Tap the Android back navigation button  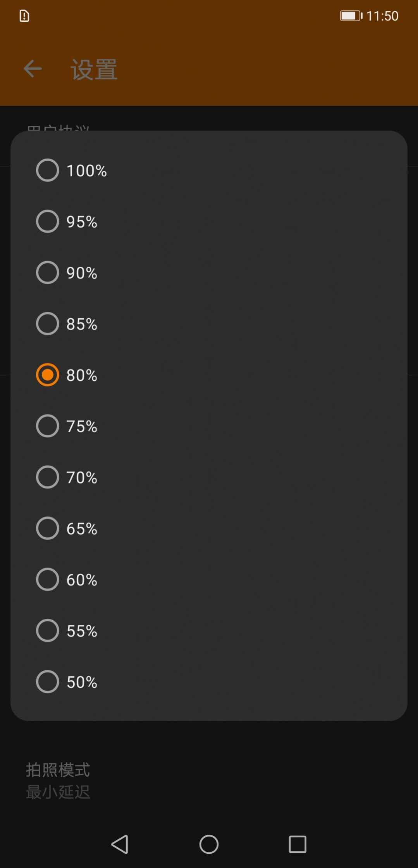click(x=120, y=844)
